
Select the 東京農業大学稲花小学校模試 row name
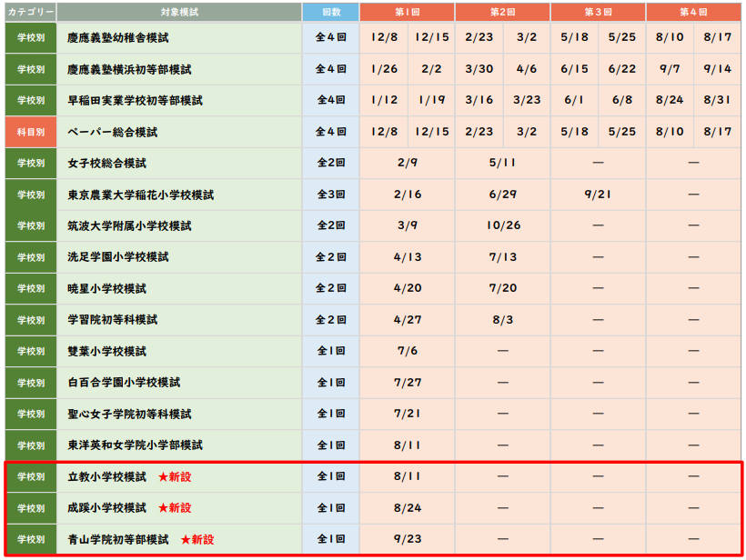(x=141, y=195)
